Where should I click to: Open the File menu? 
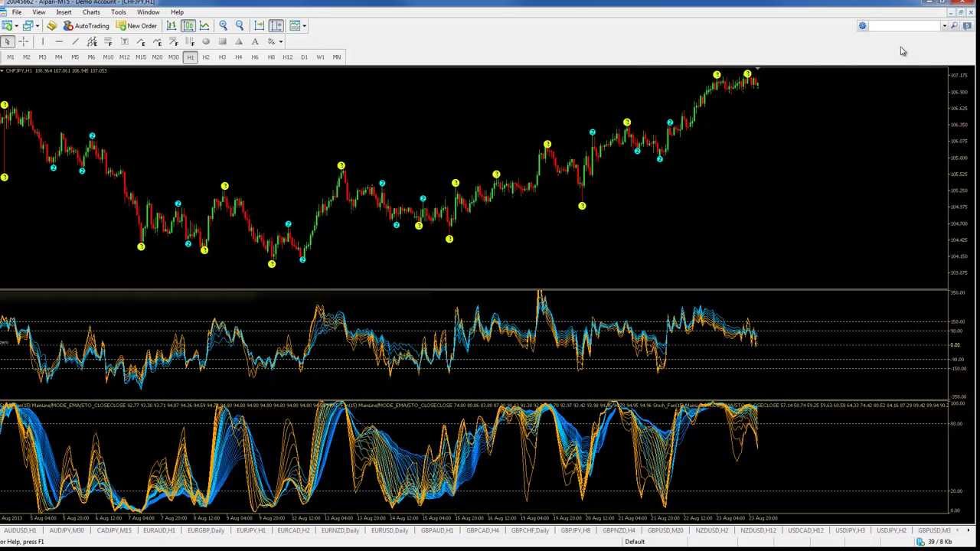point(16,12)
